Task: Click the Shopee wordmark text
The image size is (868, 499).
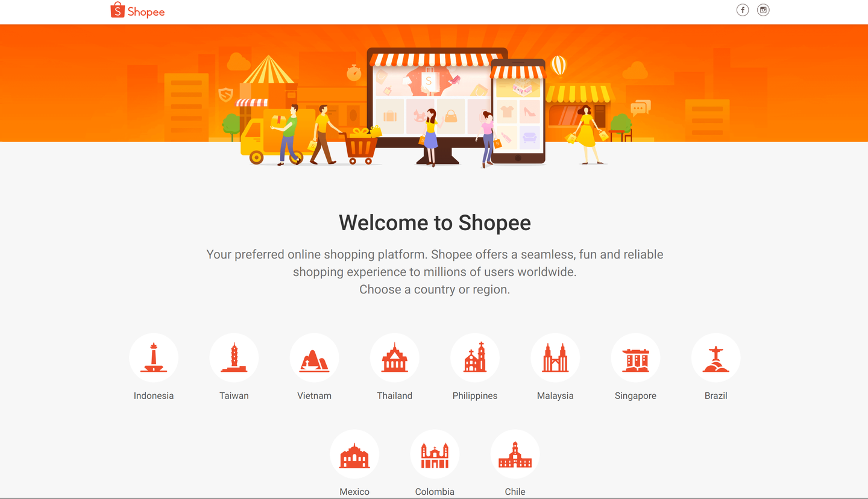Action: [146, 12]
